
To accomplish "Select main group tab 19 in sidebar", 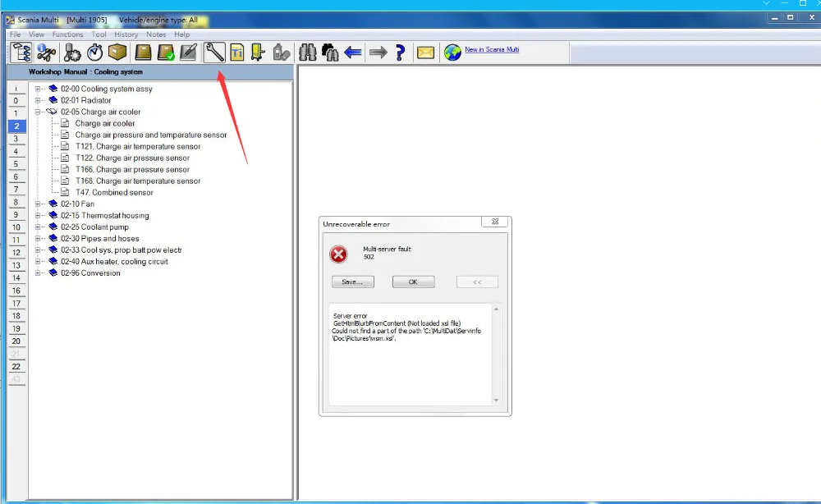I will coord(16,328).
